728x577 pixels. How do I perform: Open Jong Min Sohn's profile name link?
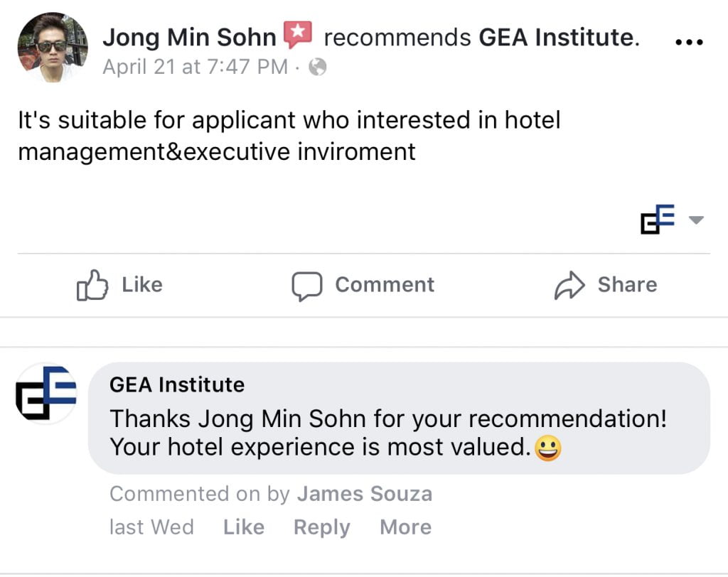189,37
